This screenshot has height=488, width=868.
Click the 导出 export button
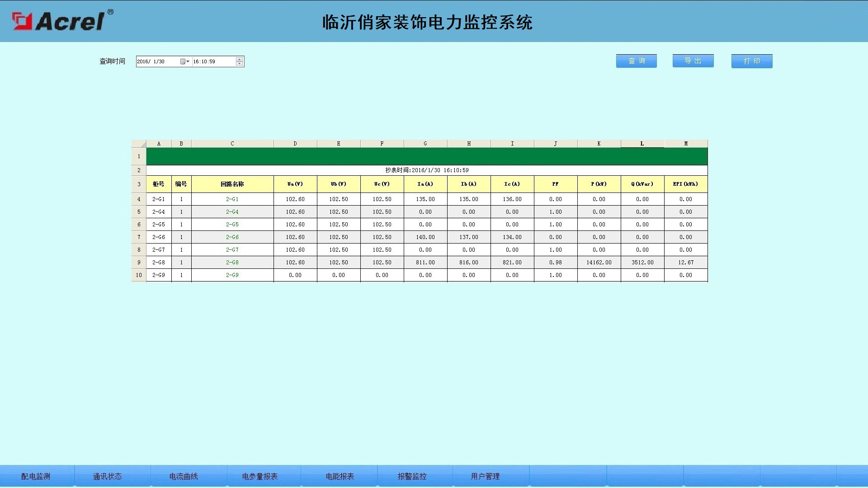point(693,61)
